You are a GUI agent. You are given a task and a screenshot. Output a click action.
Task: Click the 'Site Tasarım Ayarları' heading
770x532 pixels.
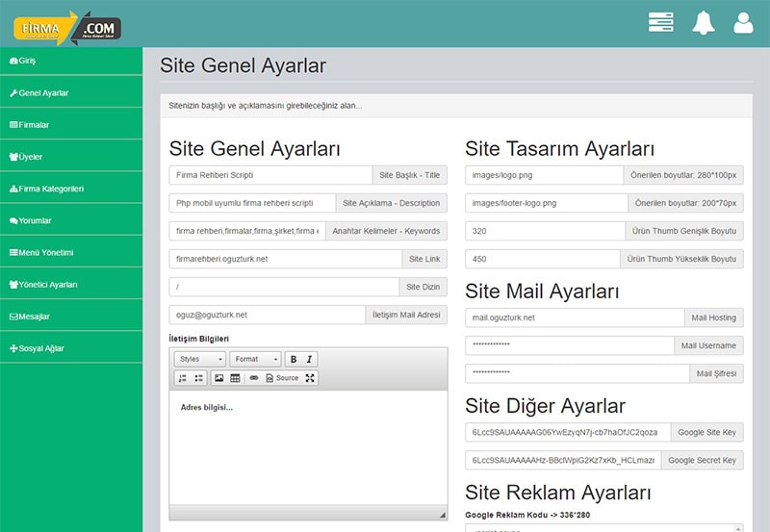560,149
